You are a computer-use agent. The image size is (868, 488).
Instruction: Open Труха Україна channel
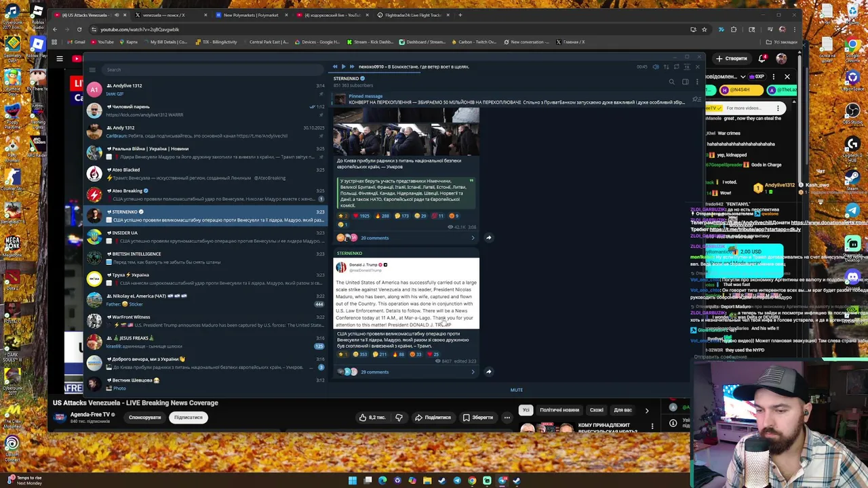pos(205,279)
